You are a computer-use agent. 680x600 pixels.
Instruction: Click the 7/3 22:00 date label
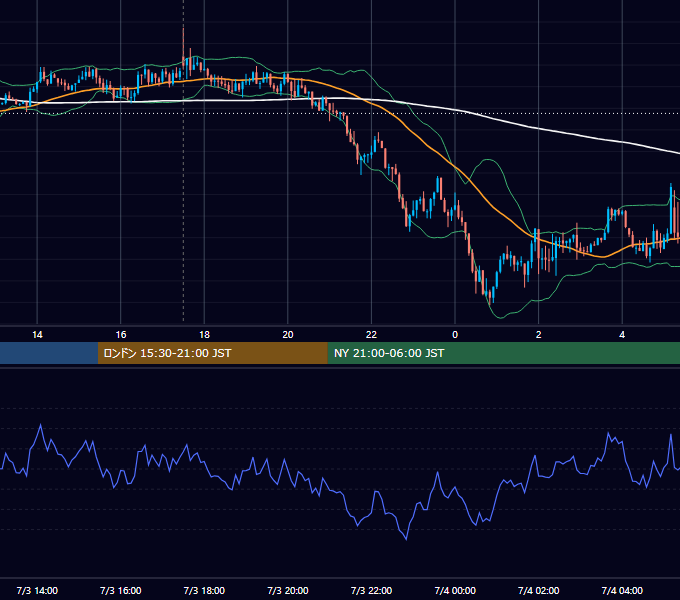(x=371, y=591)
